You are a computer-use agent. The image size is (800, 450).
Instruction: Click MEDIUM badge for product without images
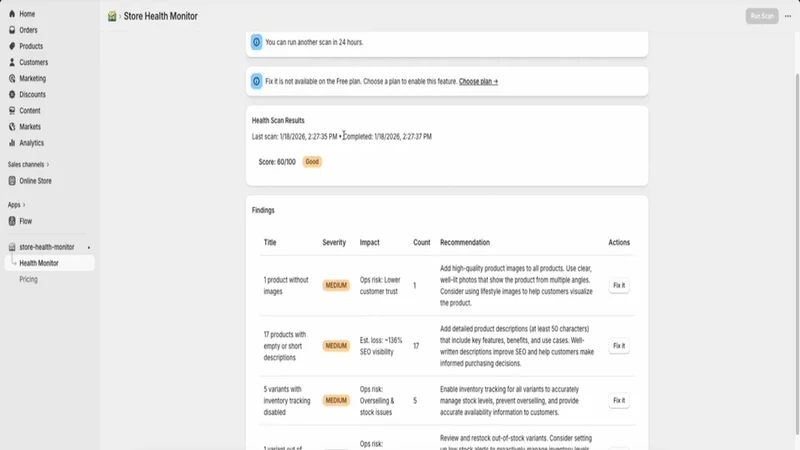(336, 285)
